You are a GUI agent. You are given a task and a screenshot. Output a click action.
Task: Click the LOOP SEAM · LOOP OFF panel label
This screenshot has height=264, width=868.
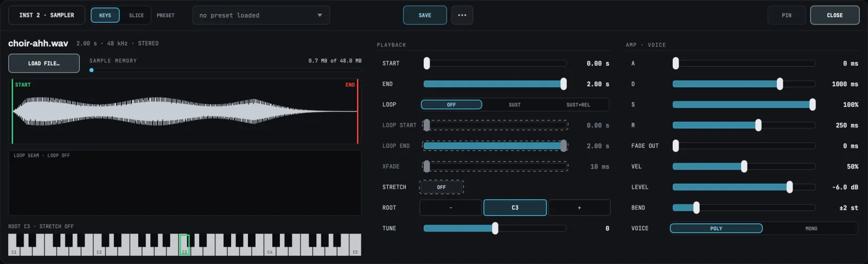(x=42, y=156)
